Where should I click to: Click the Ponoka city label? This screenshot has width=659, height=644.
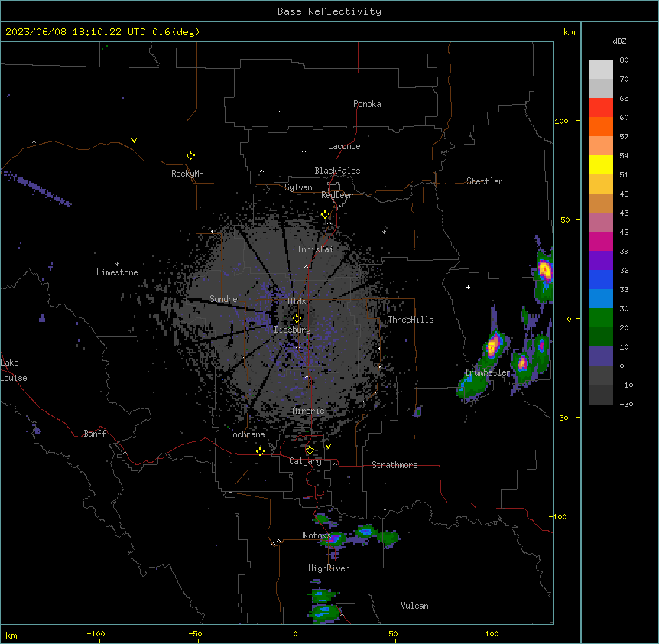pos(367,104)
